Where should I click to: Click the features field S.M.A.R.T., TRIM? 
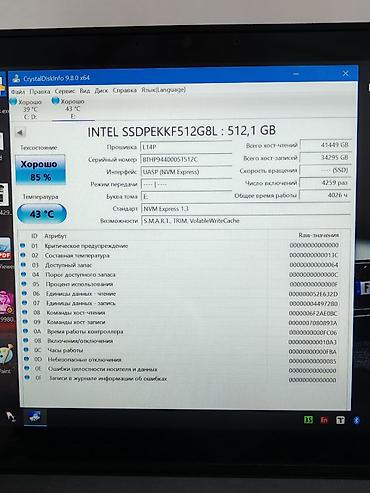246,221
